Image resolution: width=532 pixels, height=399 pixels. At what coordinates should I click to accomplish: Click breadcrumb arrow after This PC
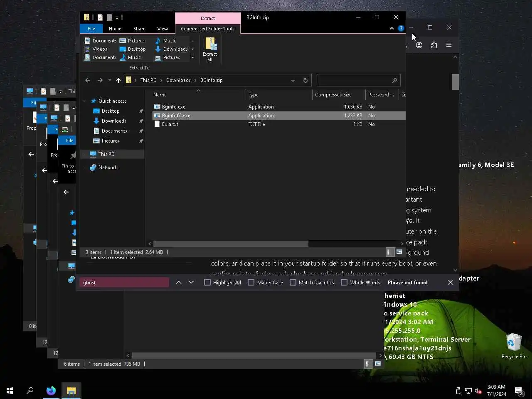(161, 80)
